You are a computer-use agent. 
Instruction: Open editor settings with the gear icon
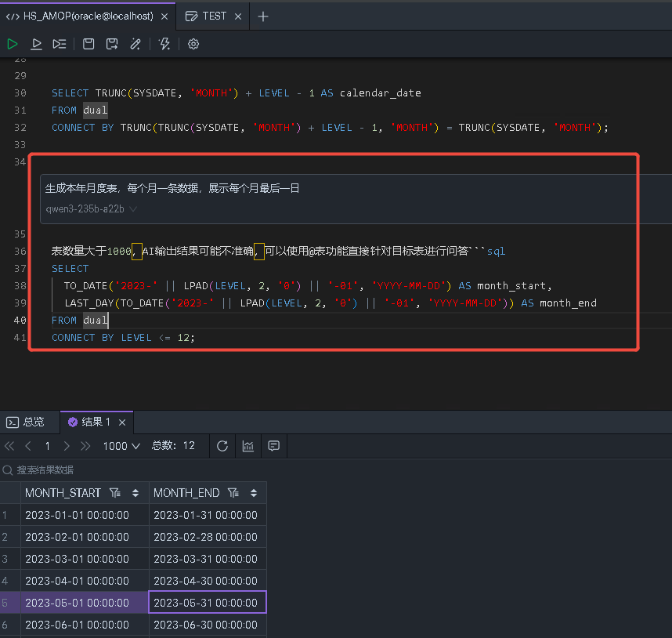pyautogui.click(x=193, y=44)
